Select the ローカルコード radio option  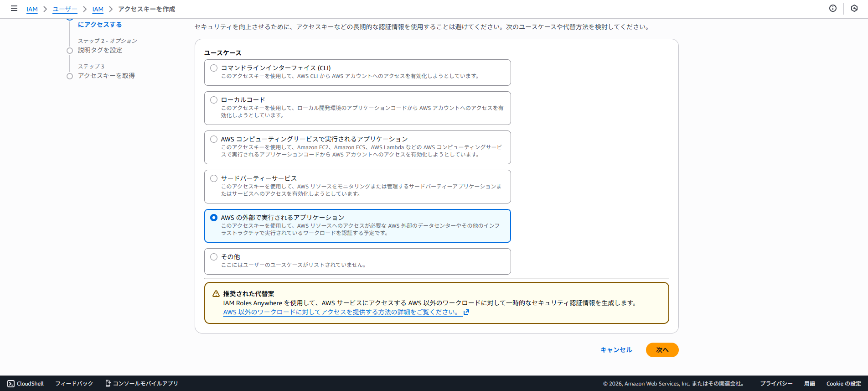coord(214,100)
